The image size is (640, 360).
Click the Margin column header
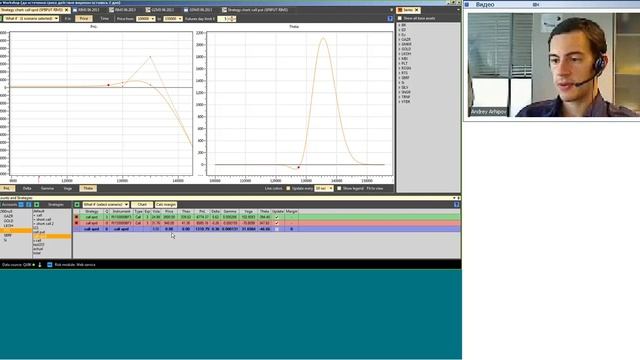click(x=291, y=211)
